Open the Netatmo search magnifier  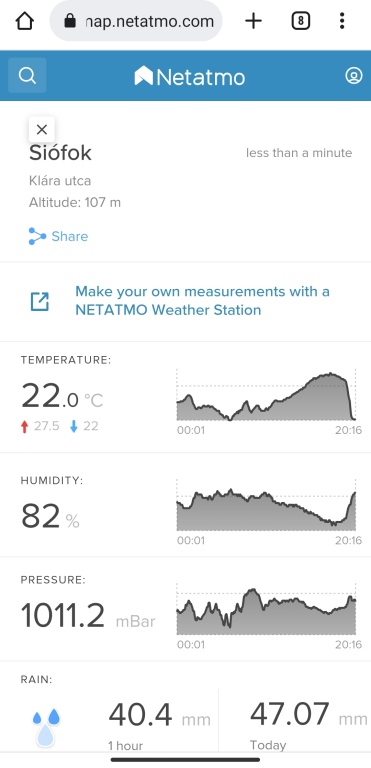click(x=27, y=75)
